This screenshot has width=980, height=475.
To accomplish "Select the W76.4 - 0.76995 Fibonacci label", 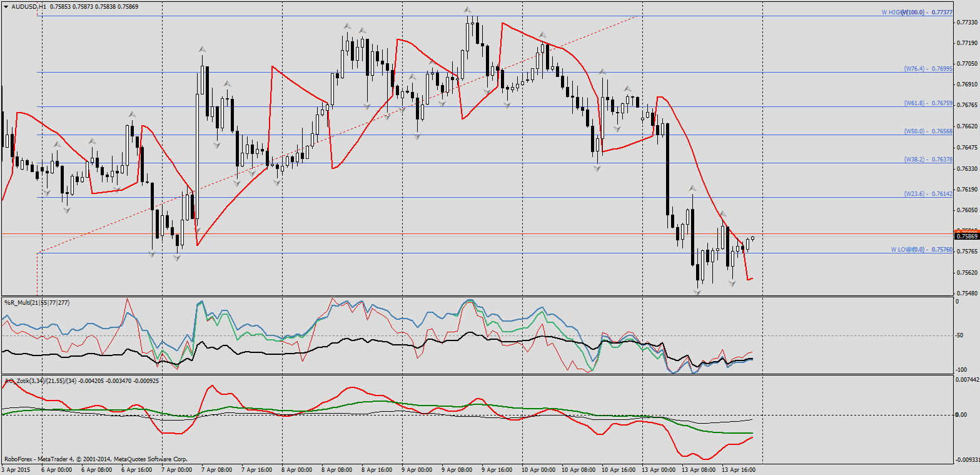I will point(928,69).
